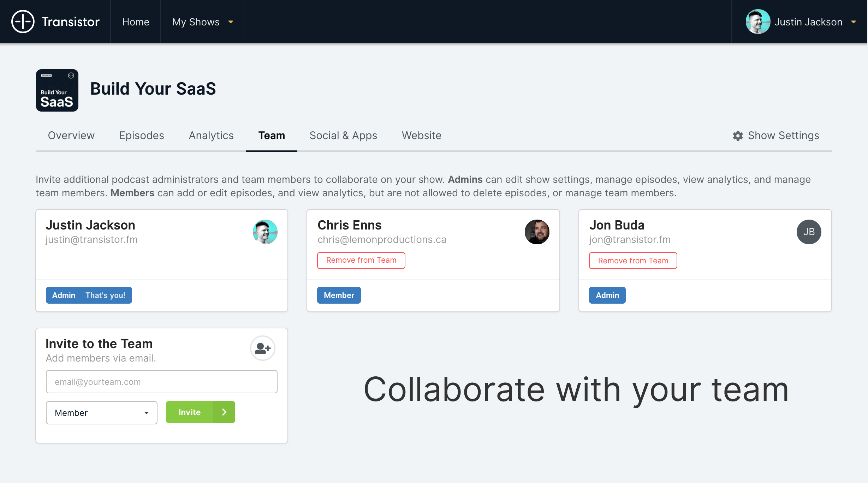
Task: Click the Transistor logo icon
Action: coord(23,22)
